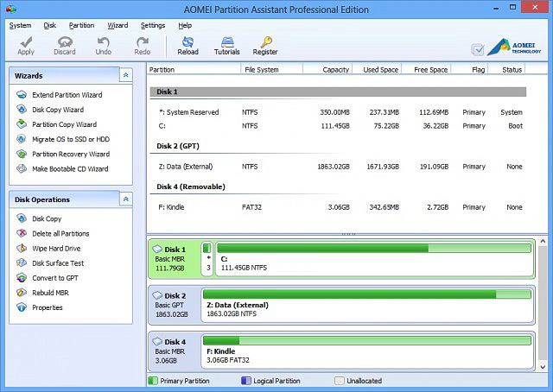Image resolution: width=553 pixels, height=392 pixels.
Task: Click the Migrate OS to SSD icon
Action: tap(22, 139)
